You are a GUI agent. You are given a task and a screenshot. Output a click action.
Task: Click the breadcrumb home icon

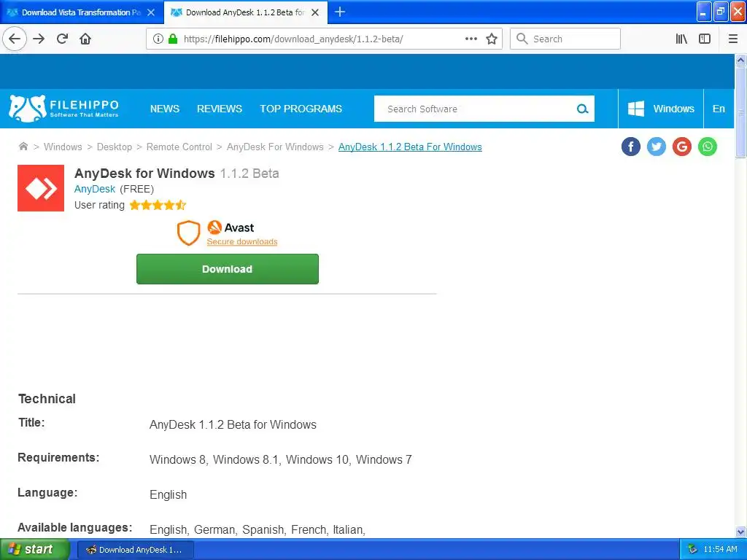click(23, 146)
